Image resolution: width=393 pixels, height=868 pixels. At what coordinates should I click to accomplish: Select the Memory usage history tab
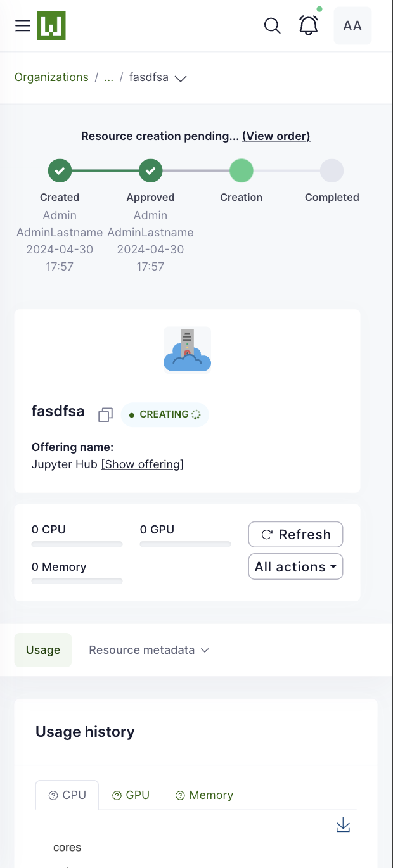204,795
